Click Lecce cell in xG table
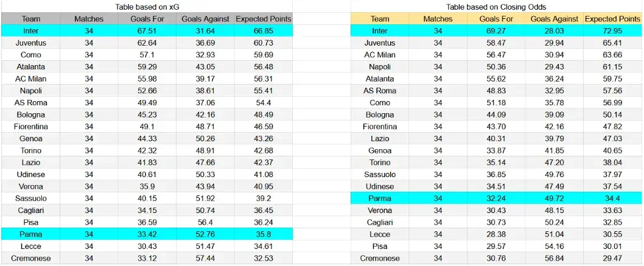The height and width of the screenshot is (266, 644). coord(31,247)
